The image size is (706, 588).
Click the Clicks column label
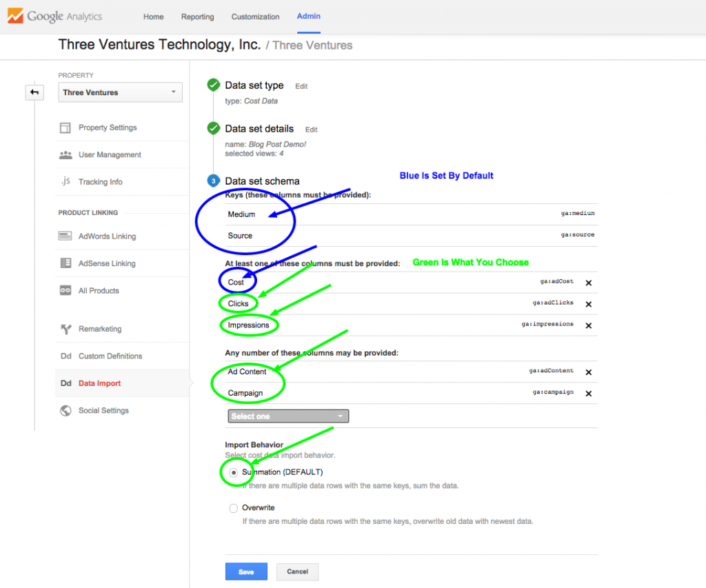click(x=238, y=303)
